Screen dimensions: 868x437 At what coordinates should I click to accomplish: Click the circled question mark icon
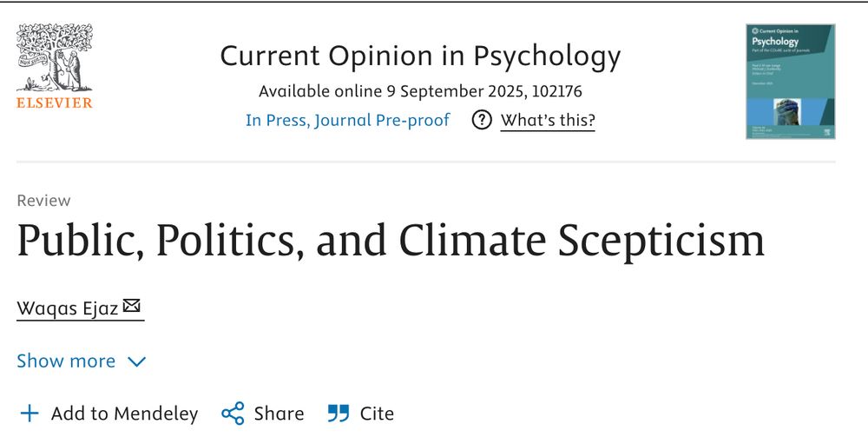(482, 121)
